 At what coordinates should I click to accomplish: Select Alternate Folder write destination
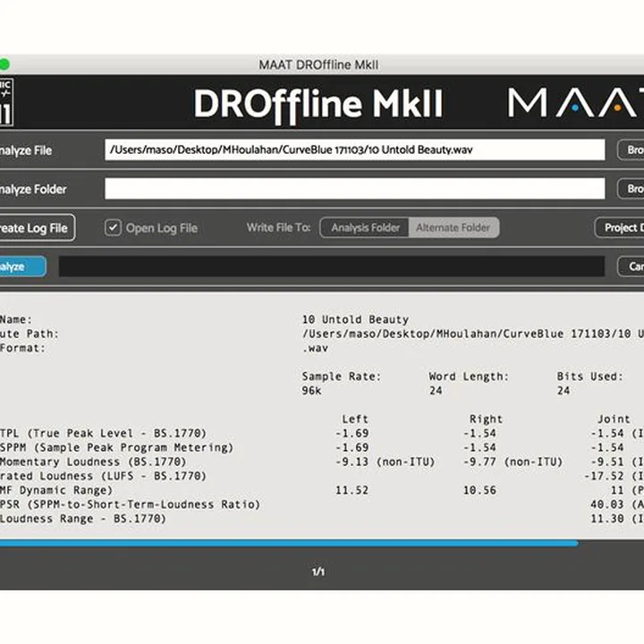(x=453, y=227)
